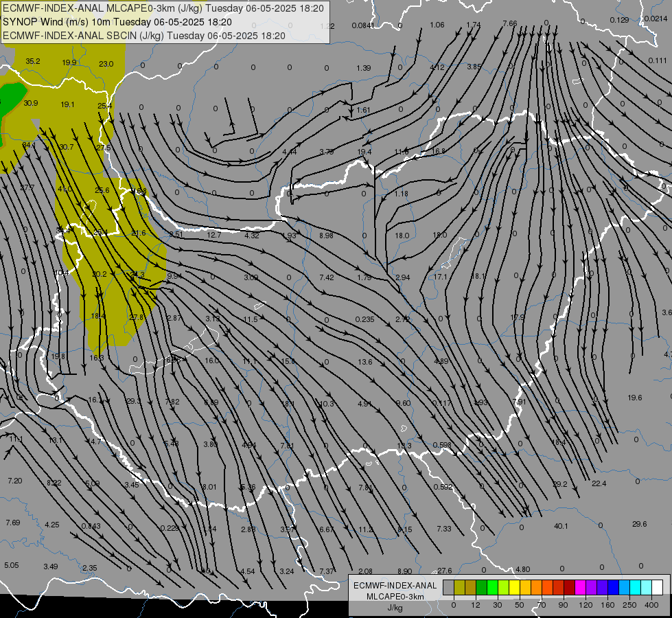
Task: Click the map value '8.01'
Action: (x=209, y=487)
